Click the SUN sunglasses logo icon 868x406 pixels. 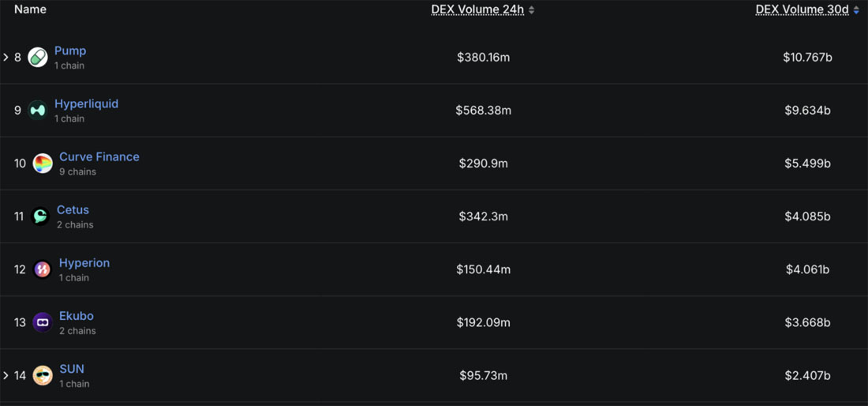(43, 375)
